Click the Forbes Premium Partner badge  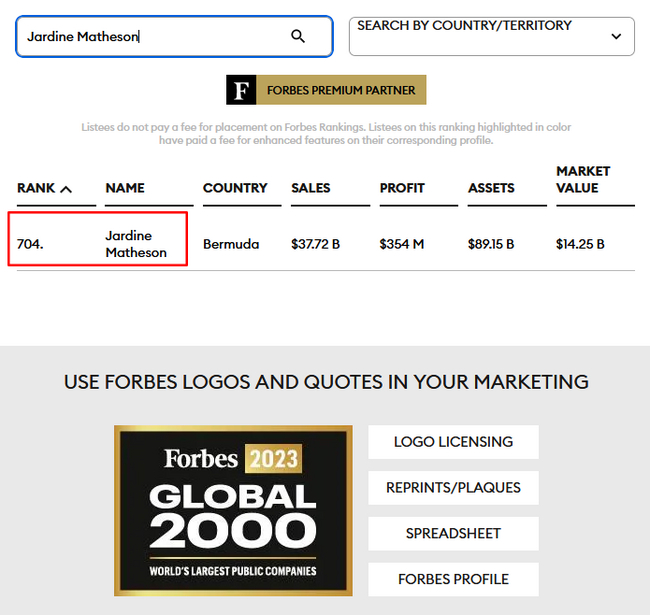tap(326, 90)
